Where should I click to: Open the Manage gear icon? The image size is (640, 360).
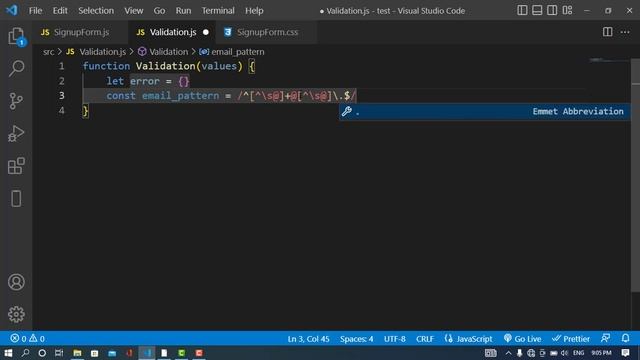pyautogui.click(x=16, y=314)
